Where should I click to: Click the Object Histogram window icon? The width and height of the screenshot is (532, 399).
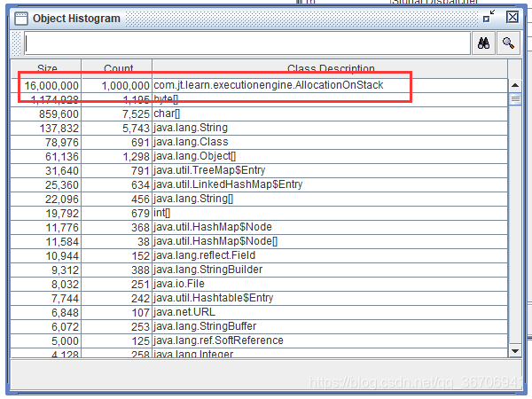(21, 19)
